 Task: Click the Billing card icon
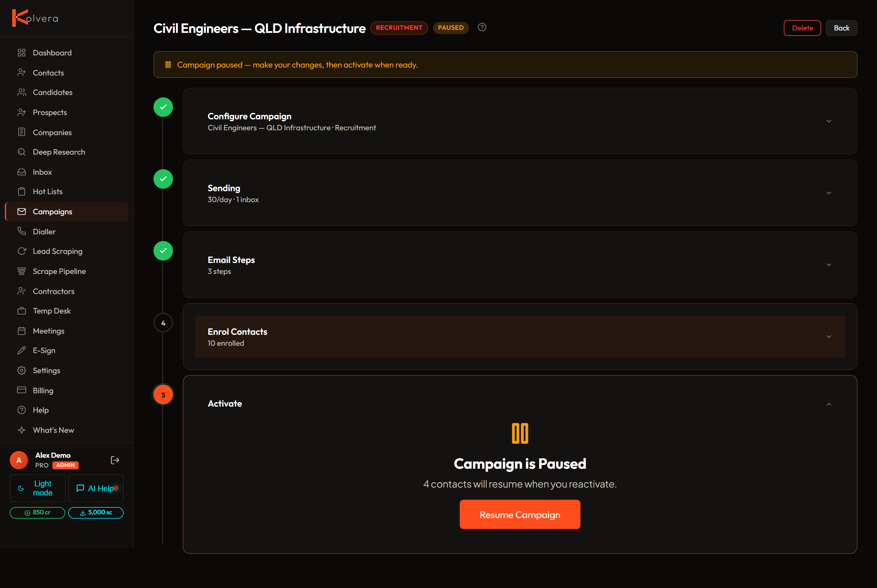point(22,390)
